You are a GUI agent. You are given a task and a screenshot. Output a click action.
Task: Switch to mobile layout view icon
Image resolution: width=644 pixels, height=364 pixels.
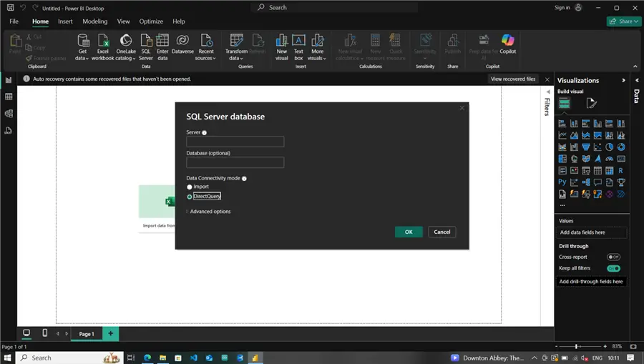coord(45,333)
